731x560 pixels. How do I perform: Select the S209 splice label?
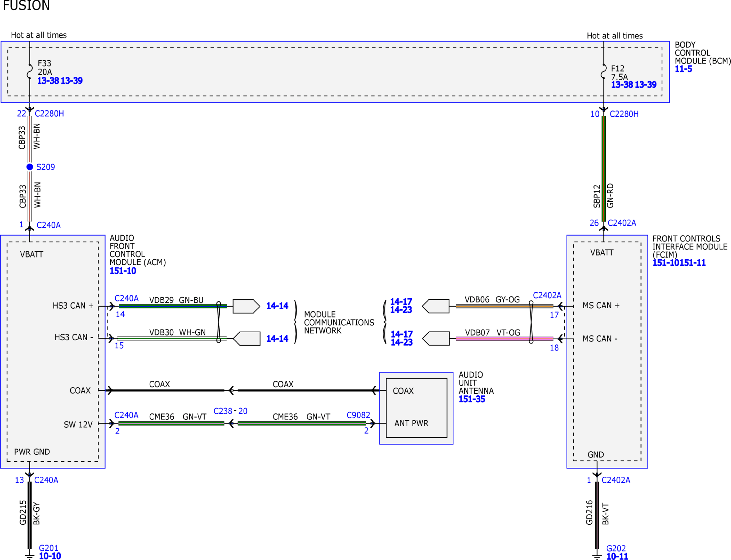[x=46, y=167]
